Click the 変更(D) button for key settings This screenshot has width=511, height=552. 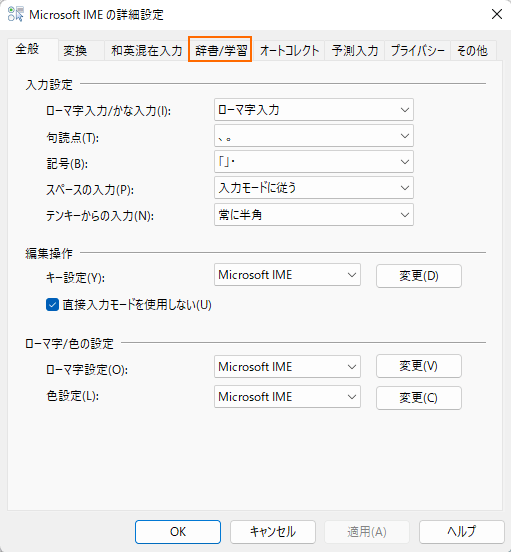pos(419,276)
